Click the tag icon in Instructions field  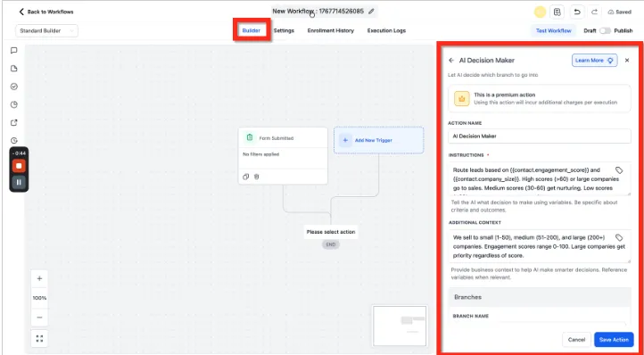[x=619, y=170]
